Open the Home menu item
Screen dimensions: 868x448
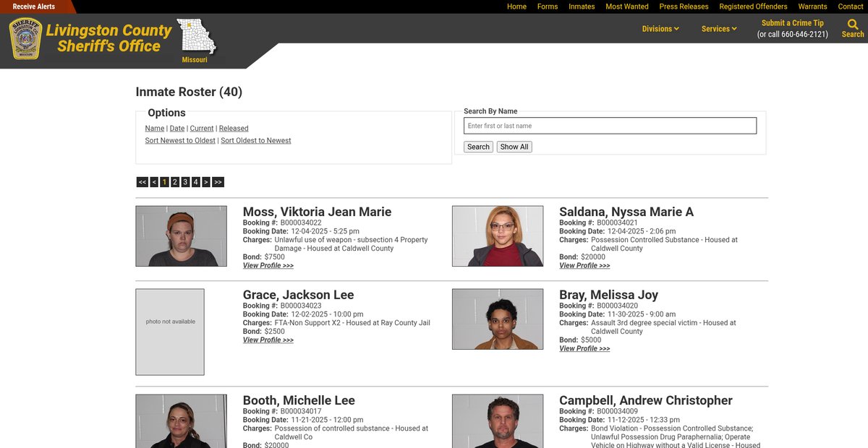pyautogui.click(x=516, y=7)
